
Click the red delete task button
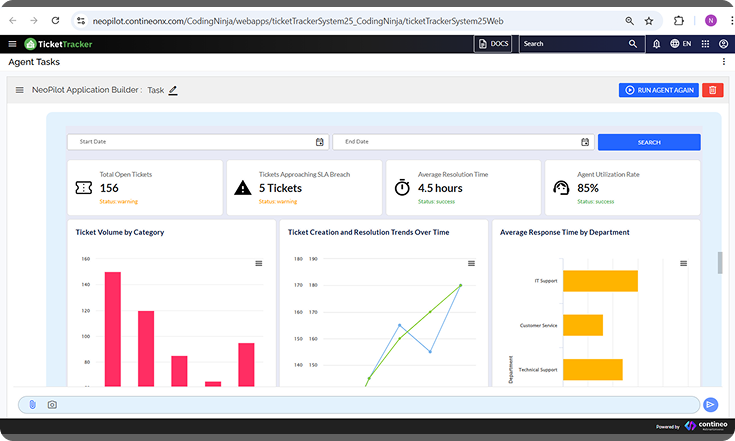pyautogui.click(x=712, y=90)
